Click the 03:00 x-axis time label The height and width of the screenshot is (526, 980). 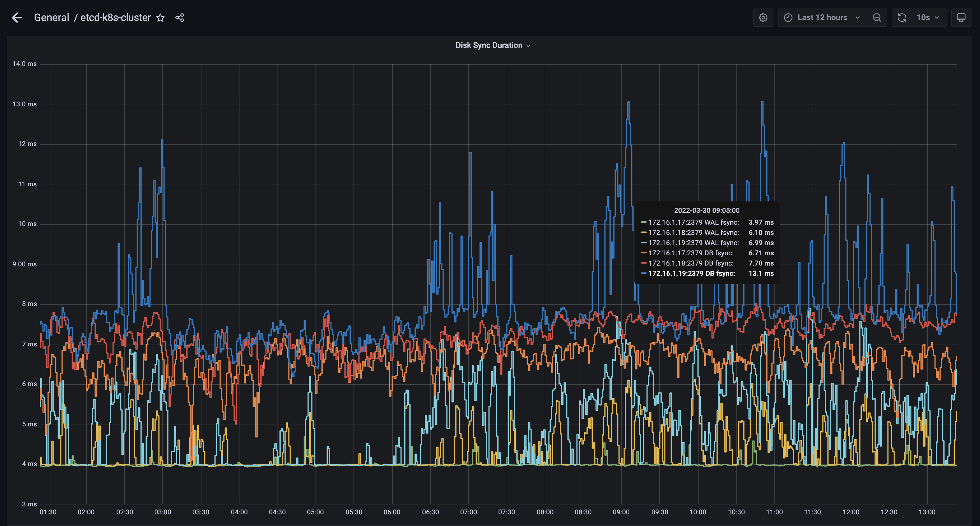click(163, 512)
